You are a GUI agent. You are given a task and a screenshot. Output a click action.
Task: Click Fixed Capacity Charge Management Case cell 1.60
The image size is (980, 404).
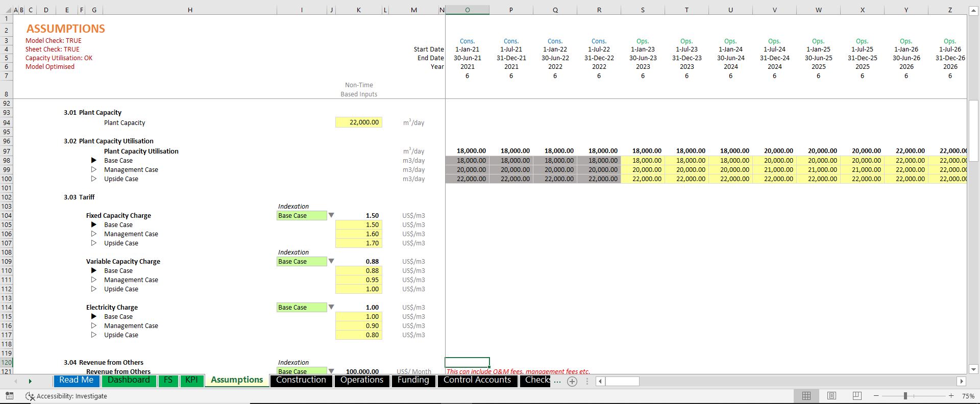(359, 234)
